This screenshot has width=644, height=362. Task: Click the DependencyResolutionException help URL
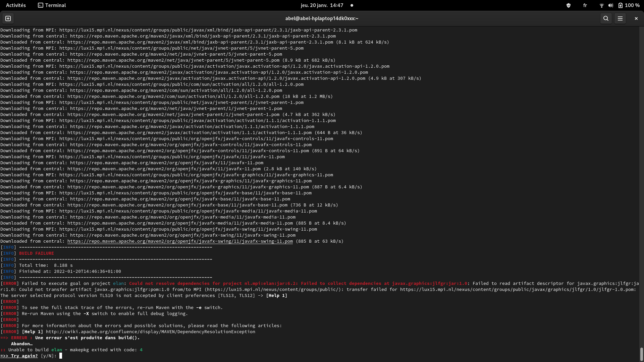[x=150, y=332]
